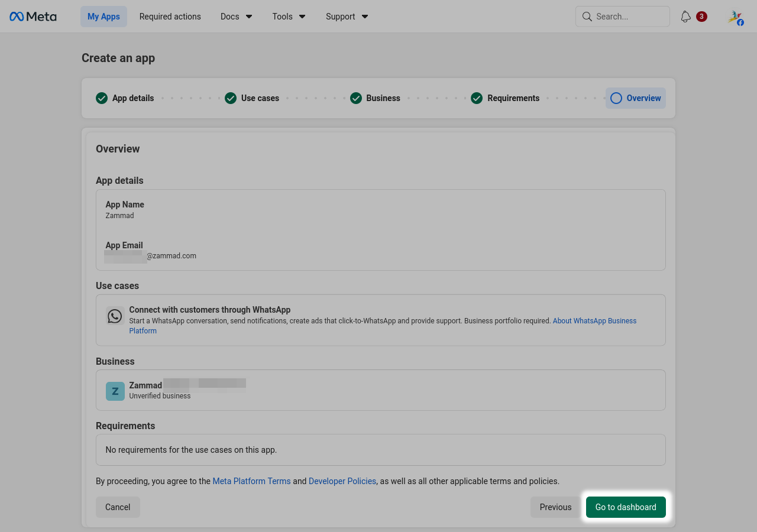Click the @zammad.com email text
Viewport: 757px width, 532px height.
[172, 256]
